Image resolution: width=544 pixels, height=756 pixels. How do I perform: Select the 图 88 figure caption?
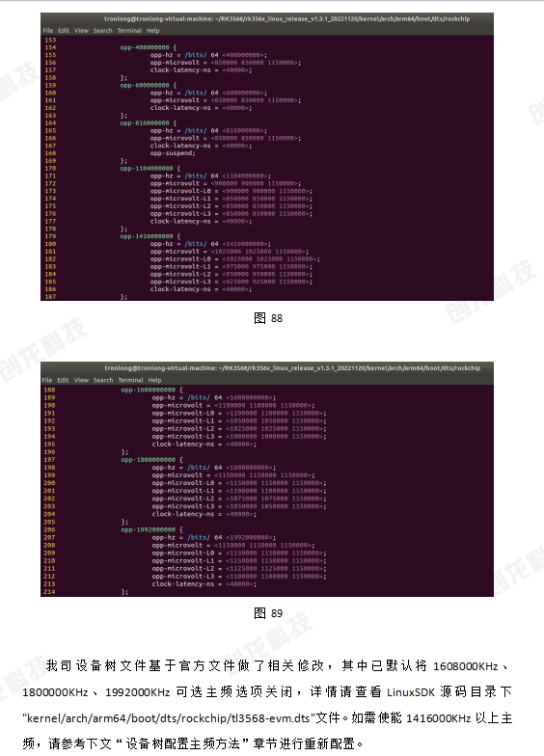[x=268, y=318]
